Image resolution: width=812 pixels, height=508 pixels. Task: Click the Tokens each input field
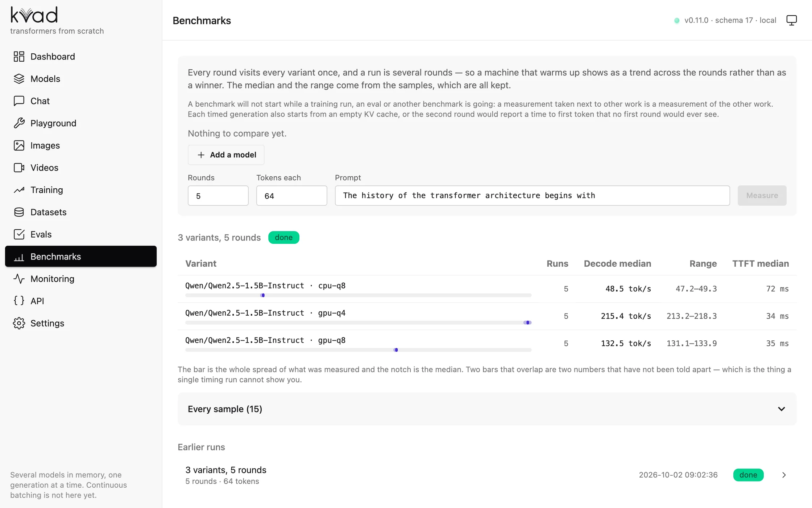coord(291,196)
